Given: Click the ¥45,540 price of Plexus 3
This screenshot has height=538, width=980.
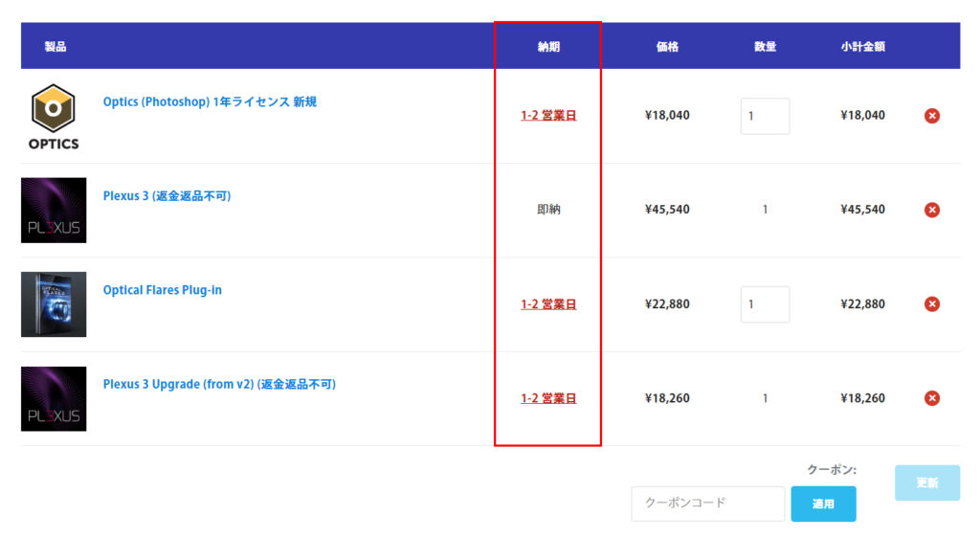Looking at the screenshot, I should click(x=667, y=210).
